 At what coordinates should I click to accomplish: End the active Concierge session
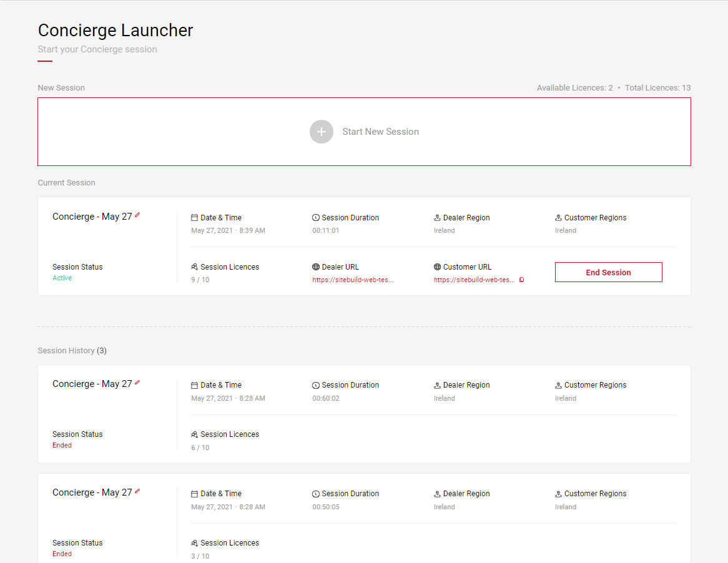coord(608,272)
